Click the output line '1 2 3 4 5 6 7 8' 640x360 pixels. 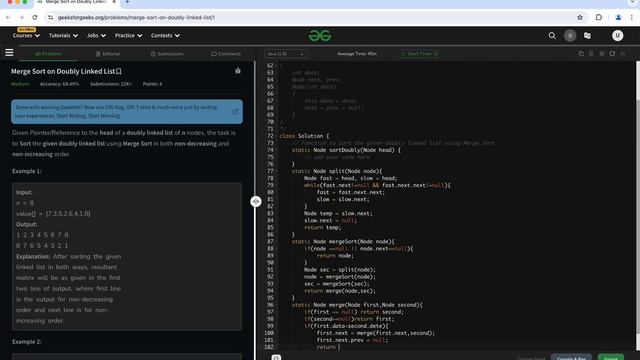click(42, 235)
